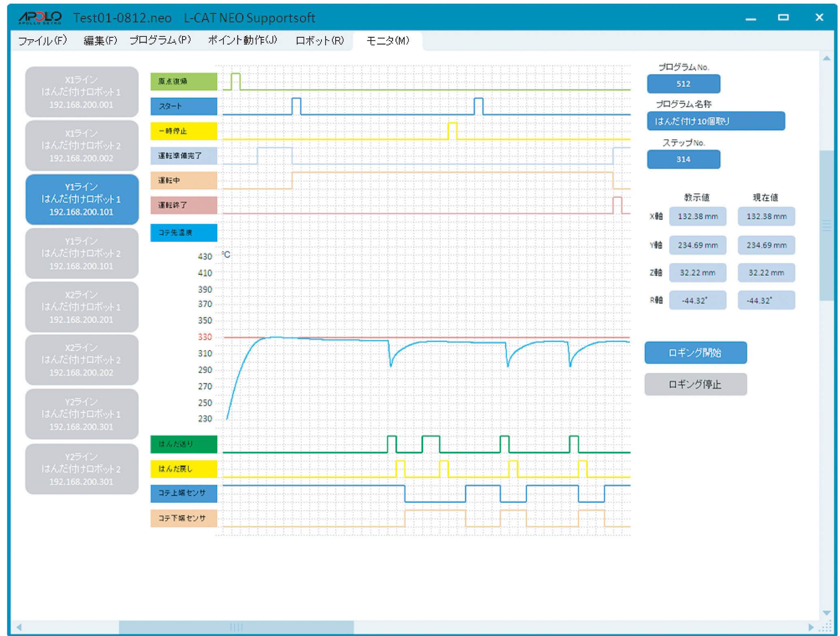Click the yellow 一時停止 signal label
The width and height of the screenshot is (840, 636).
pos(184,131)
